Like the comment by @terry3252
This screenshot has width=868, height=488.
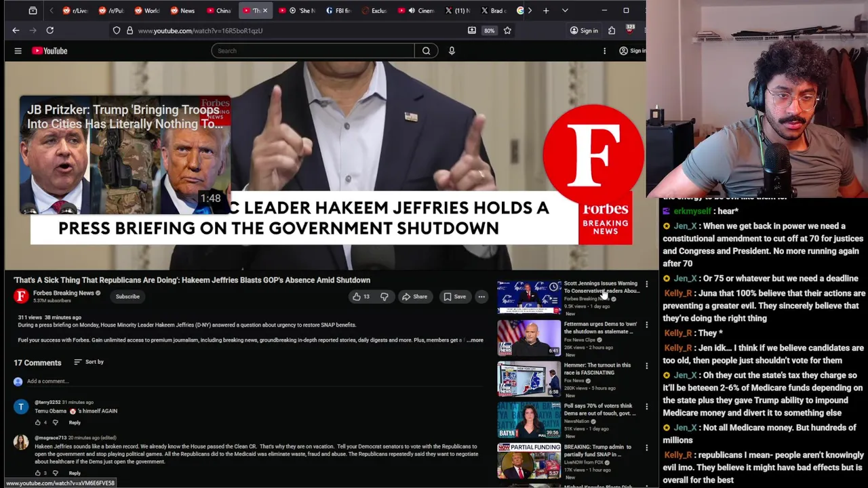(38, 422)
